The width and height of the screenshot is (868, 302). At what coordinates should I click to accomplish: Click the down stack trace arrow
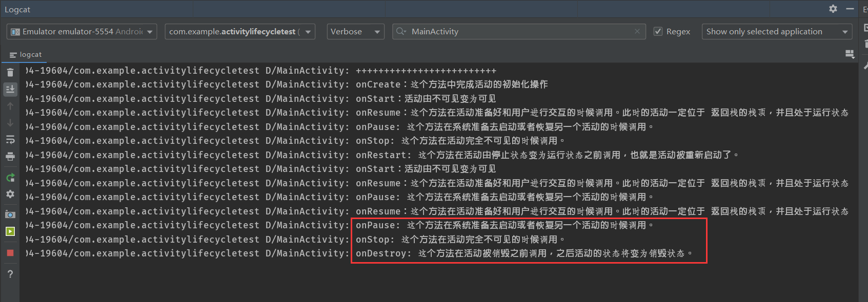coord(10,123)
